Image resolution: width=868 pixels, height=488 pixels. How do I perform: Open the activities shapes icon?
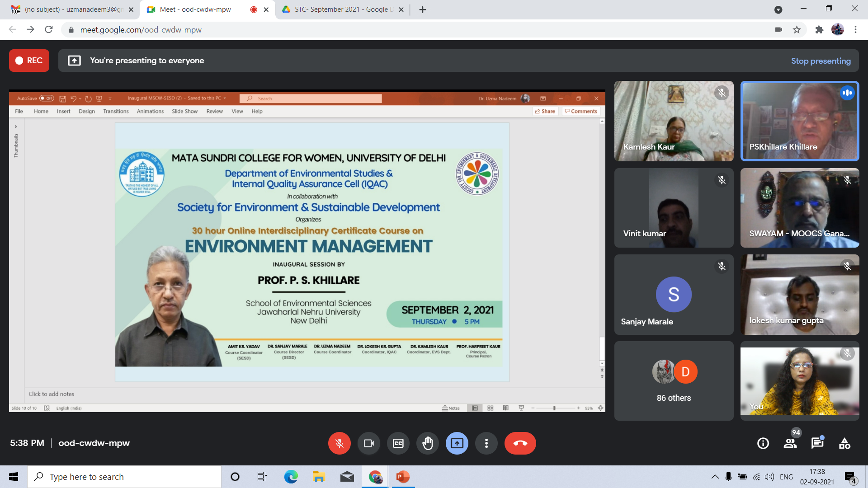[844, 443]
